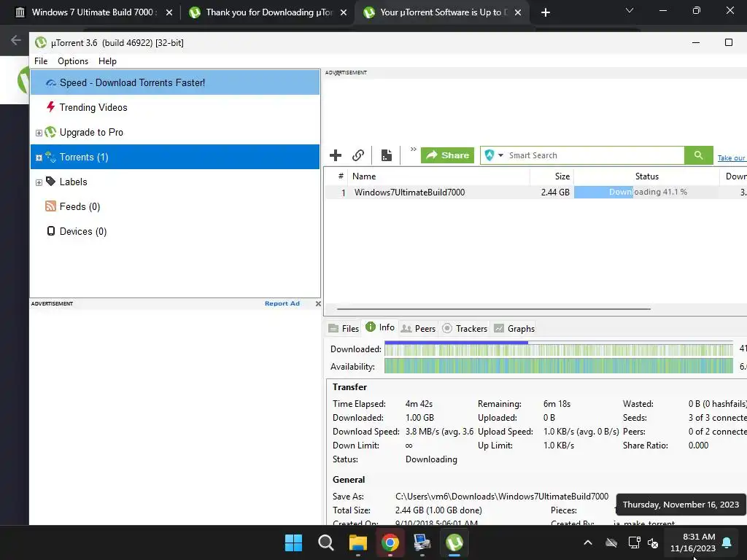Close the sidebar advertisement
Screen dimensions: 747x560
click(x=318, y=303)
